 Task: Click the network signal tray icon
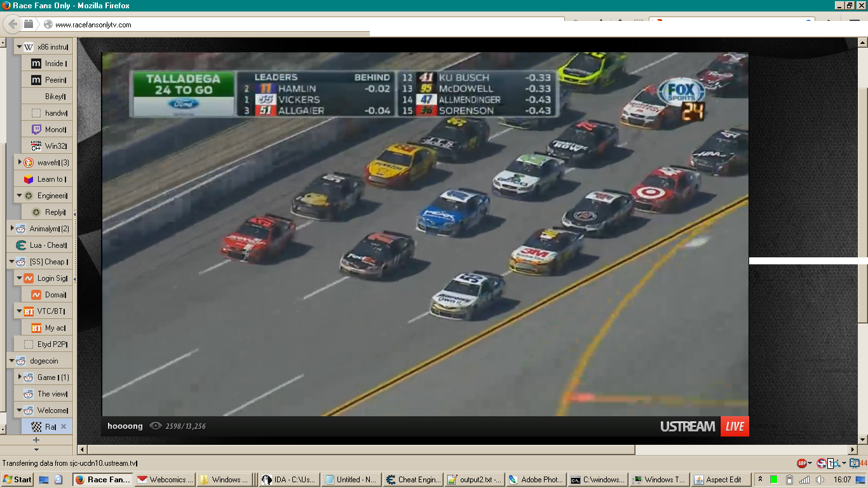[804, 480]
